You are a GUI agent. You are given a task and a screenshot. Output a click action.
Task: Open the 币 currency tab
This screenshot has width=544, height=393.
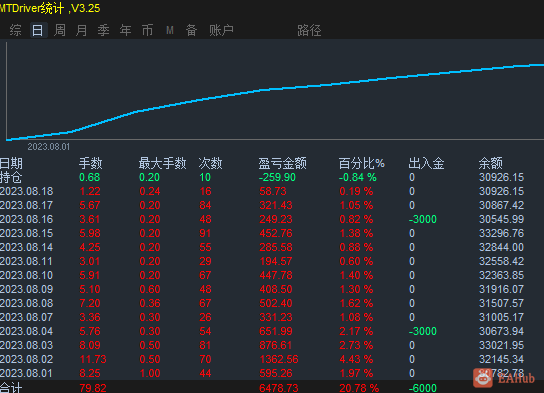pos(147,31)
